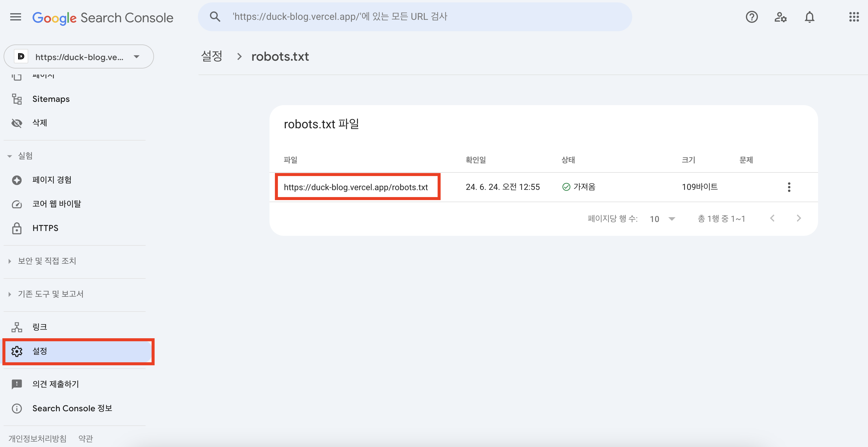Click the three-dot menu for robots.txt row

[x=789, y=187]
